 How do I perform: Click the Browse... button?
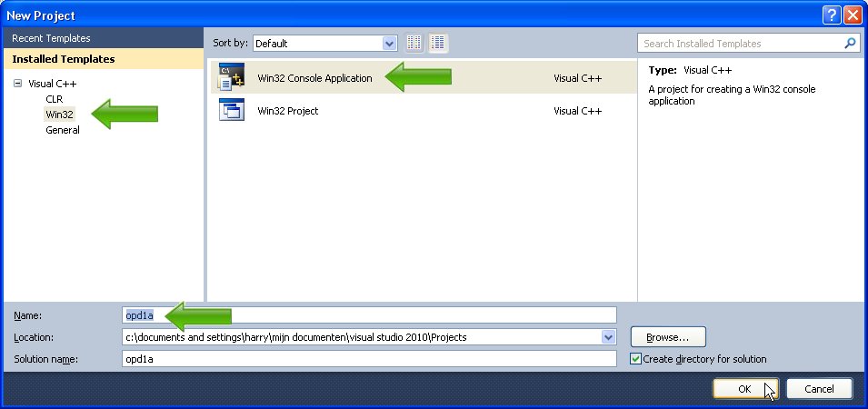[x=668, y=337]
